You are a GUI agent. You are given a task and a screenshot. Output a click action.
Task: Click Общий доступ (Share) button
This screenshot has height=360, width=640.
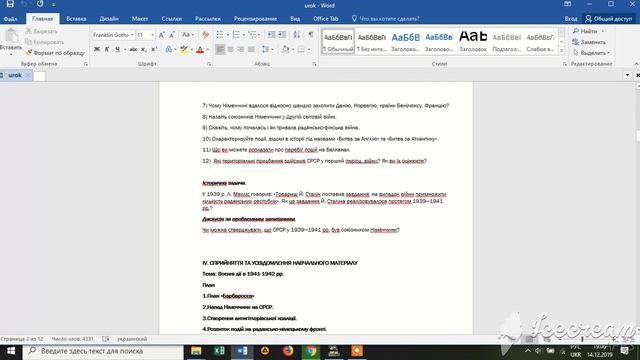coord(609,19)
